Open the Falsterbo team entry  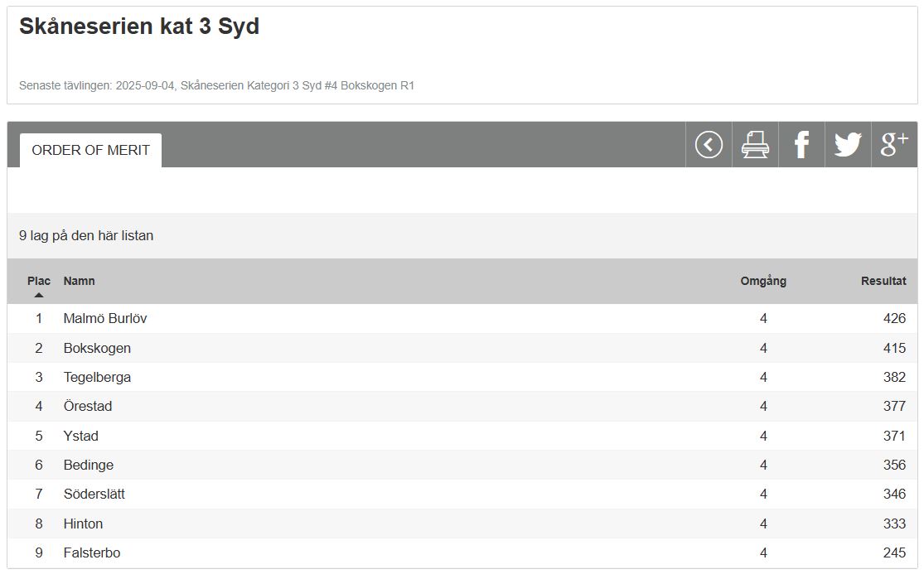[x=92, y=552]
